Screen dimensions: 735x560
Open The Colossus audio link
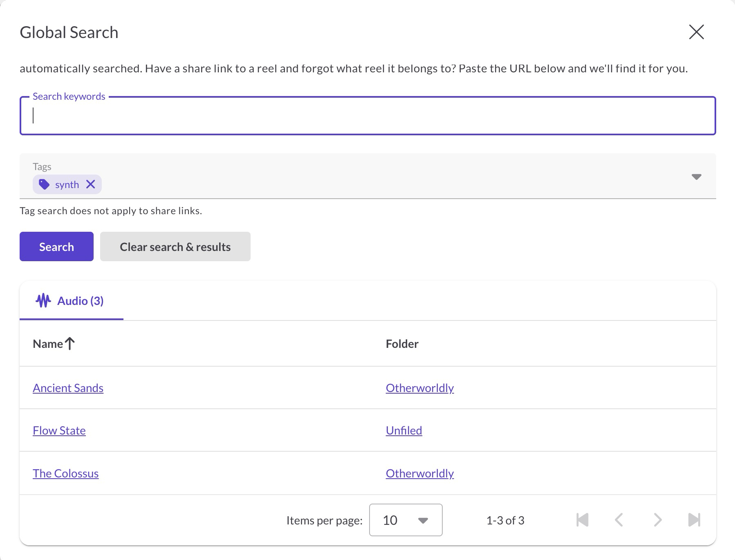(65, 473)
